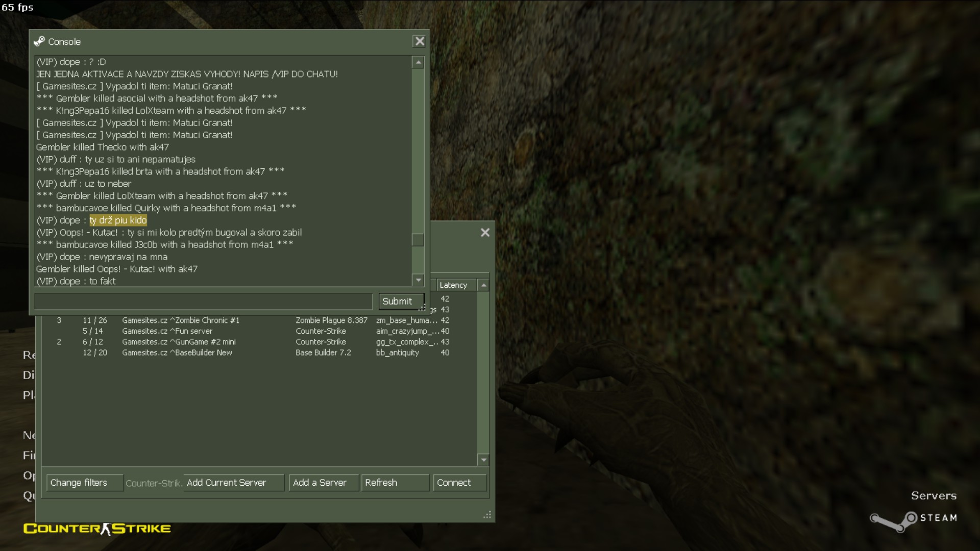The image size is (980, 551).
Task: Click the console window resize grip
Action: [422, 308]
